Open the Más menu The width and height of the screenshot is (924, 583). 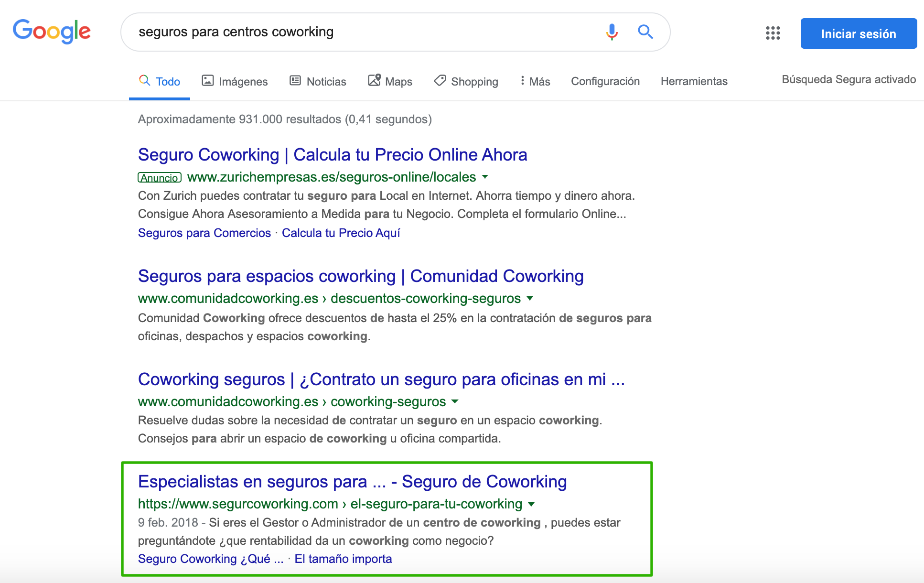coord(535,81)
